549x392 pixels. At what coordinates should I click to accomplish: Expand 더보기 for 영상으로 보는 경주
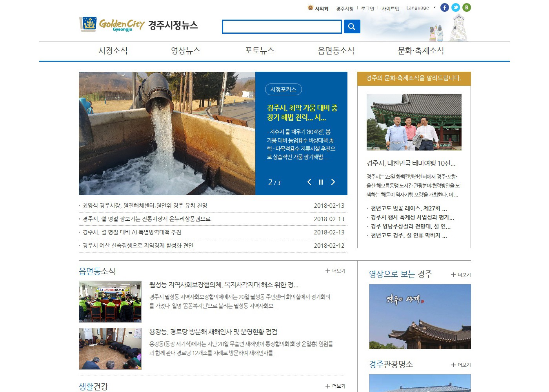[461, 275]
